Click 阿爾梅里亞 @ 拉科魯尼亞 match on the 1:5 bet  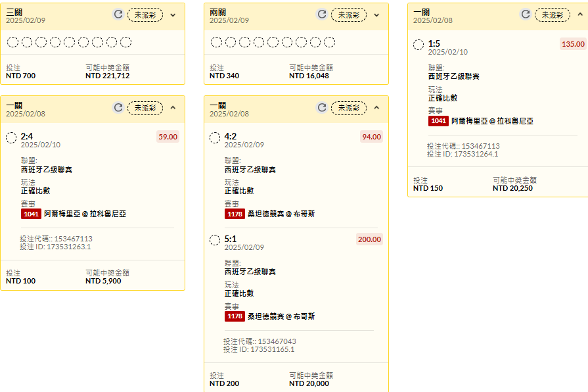point(492,121)
